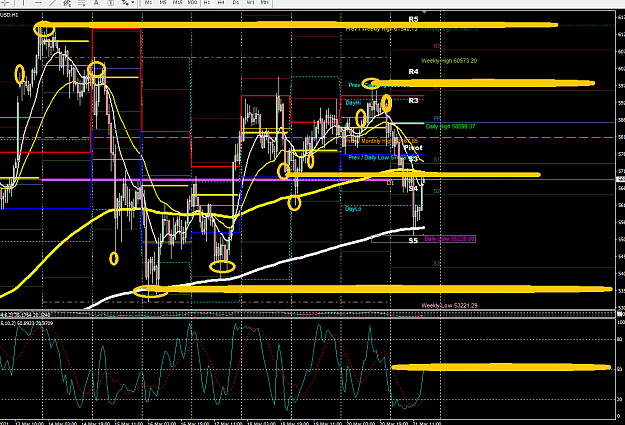This screenshot has height=425, width=625.
Task: Select the text label 'T' tool
Action: pyautogui.click(x=110, y=2)
